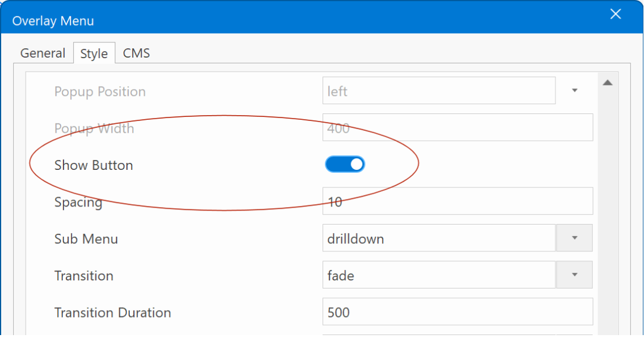The image size is (644, 338).
Task: Click the Spacing input field
Action: 458,201
